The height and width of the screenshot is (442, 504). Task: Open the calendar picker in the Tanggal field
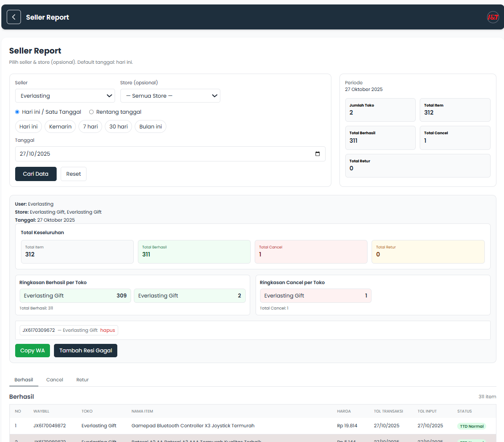[318, 153]
